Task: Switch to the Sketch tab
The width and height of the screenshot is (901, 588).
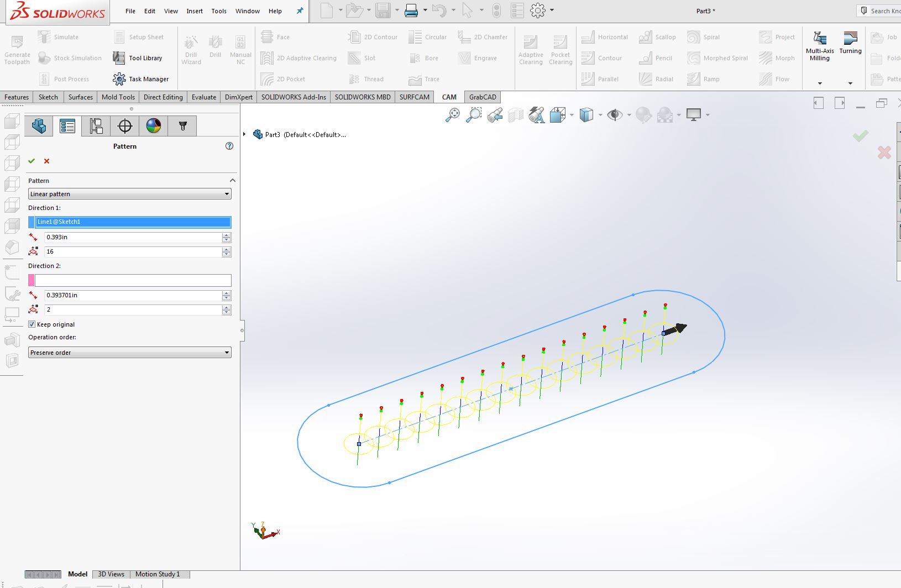Action: coord(48,97)
